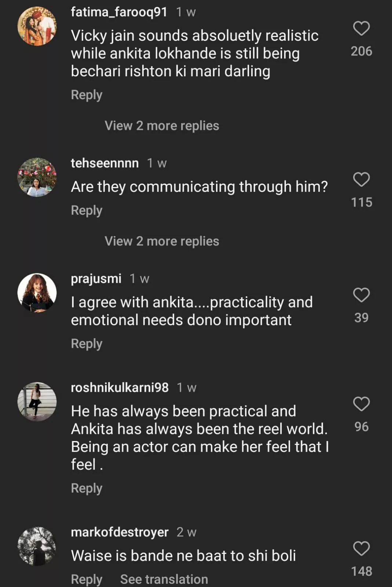
Task: View the 206 likes count
Action: pos(361,51)
